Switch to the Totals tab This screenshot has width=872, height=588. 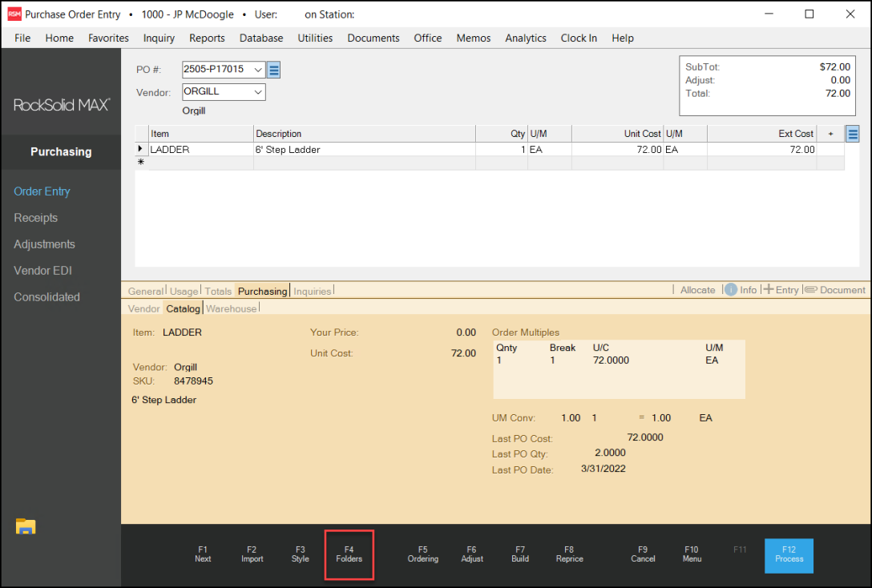218,292
